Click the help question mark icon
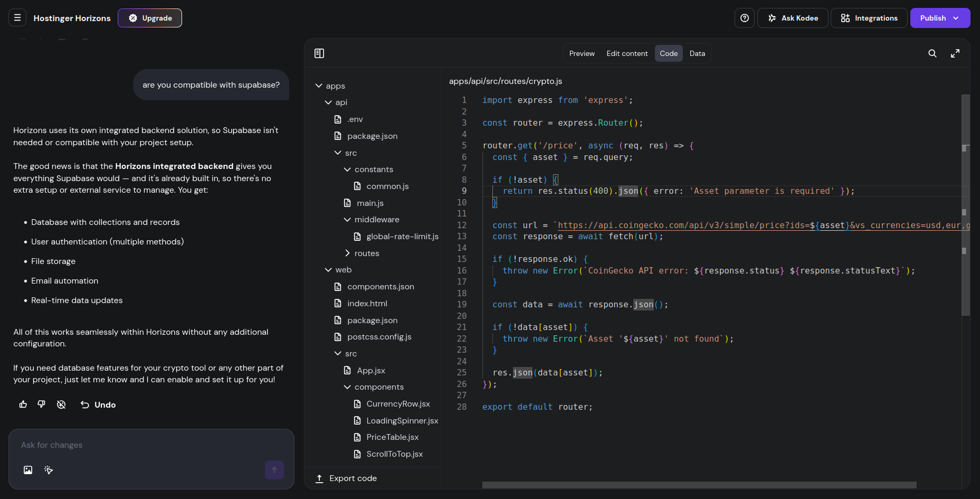Image resolution: width=980 pixels, height=499 pixels. coord(745,18)
